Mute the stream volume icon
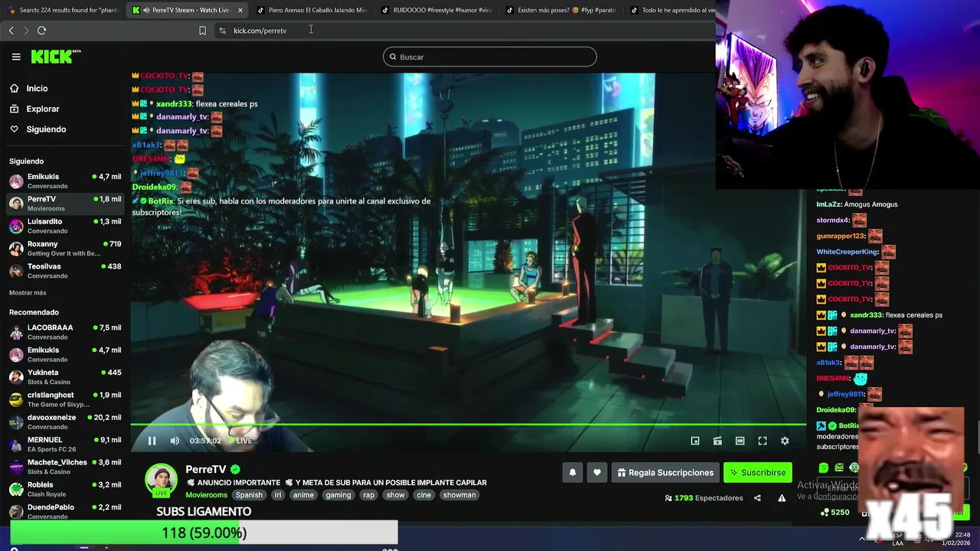 [175, 441]
